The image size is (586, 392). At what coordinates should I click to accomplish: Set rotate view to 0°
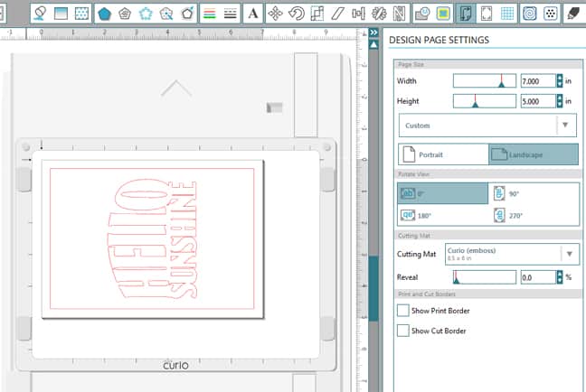(x=443, y=193)
